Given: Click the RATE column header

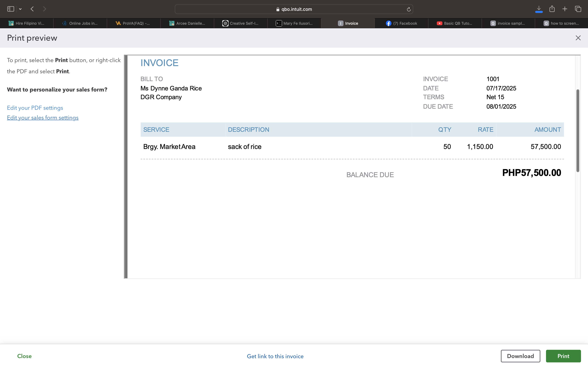Looking at the screenshot, I should (485, 130).
